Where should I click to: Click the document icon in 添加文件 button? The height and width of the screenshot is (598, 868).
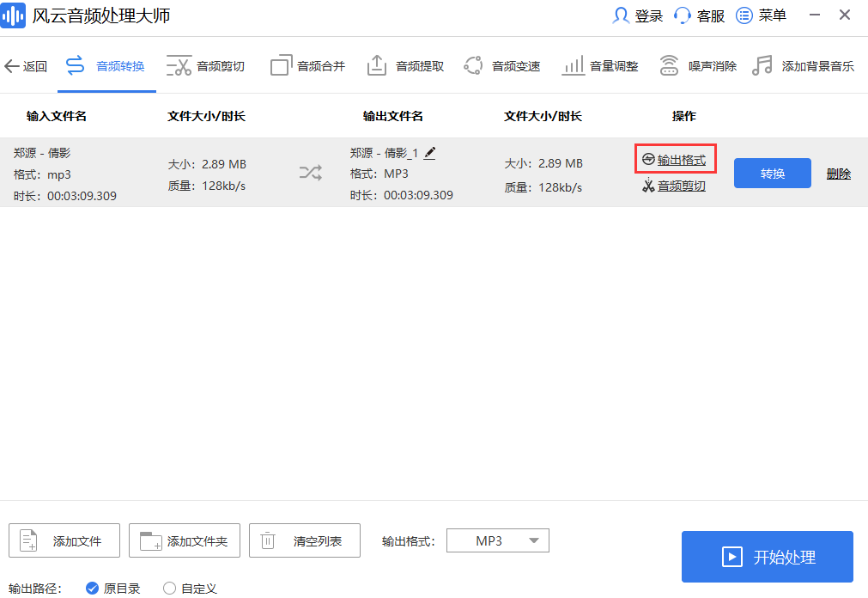pyautogui.click(x=28, y=540)
